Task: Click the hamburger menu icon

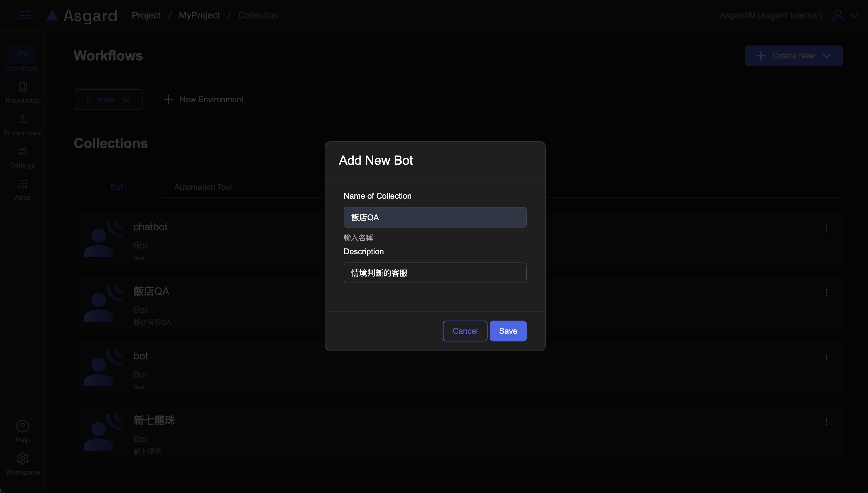Action: (25, 15)
